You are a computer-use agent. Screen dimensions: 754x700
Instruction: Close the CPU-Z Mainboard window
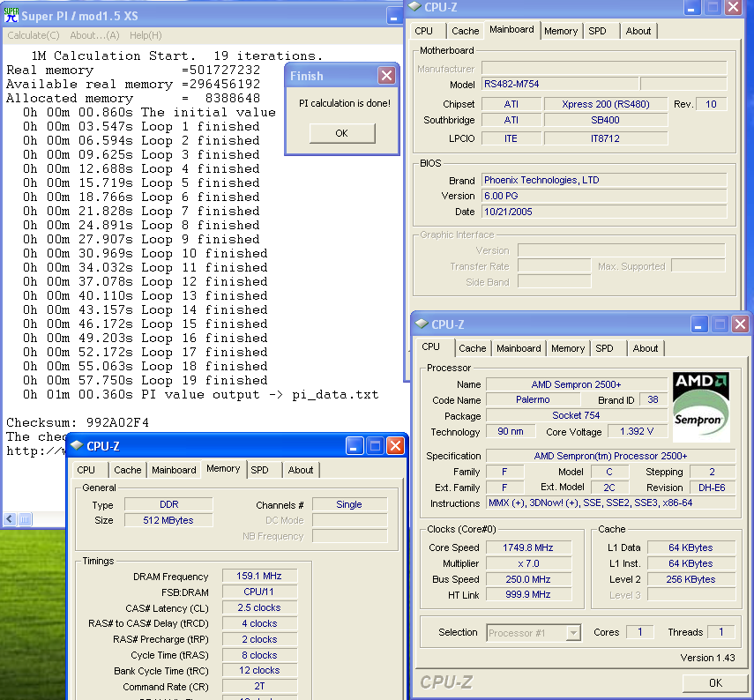[733, 7]
